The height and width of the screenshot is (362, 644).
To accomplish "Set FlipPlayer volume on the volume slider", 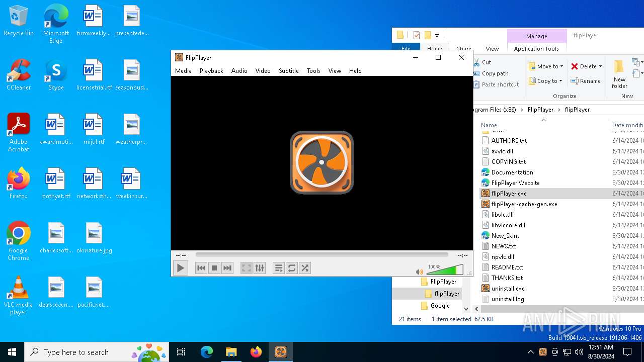I will coord(445,270).
